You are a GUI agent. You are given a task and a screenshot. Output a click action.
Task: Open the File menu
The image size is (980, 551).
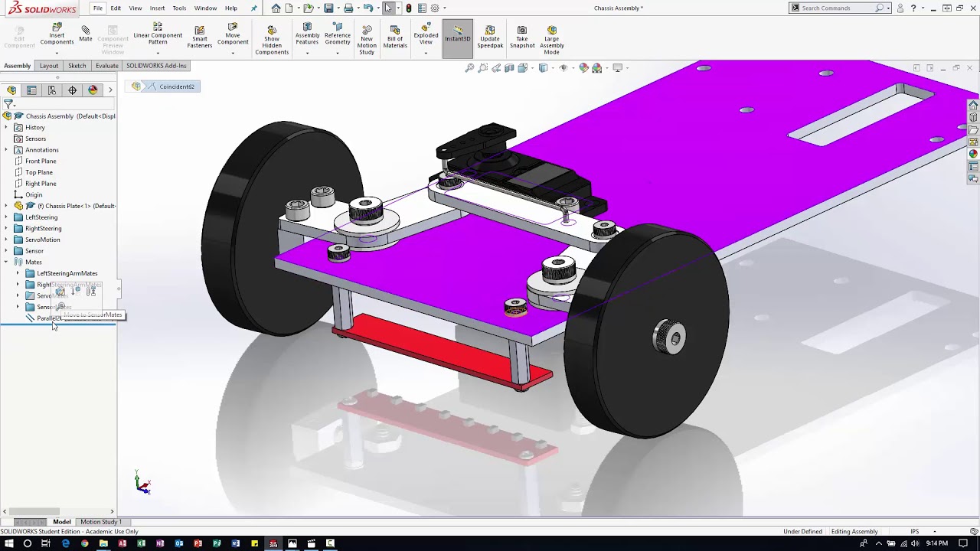[98, 8]
